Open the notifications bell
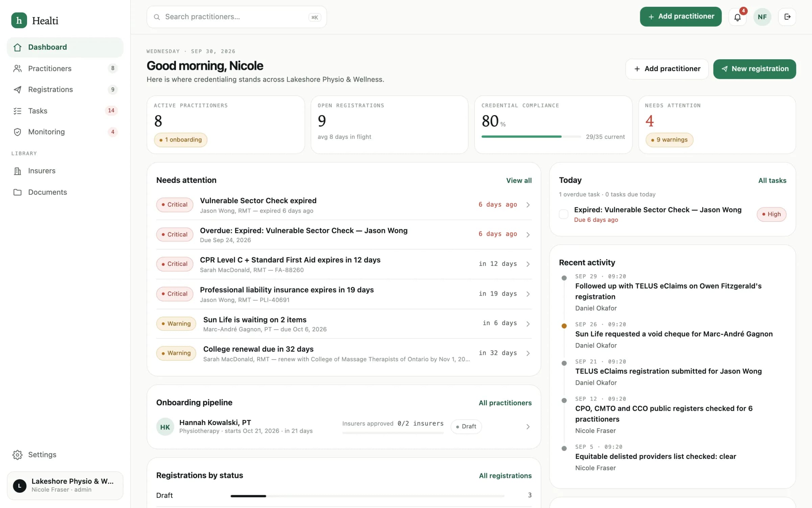The image size is (812, 508). click(737, 17)
